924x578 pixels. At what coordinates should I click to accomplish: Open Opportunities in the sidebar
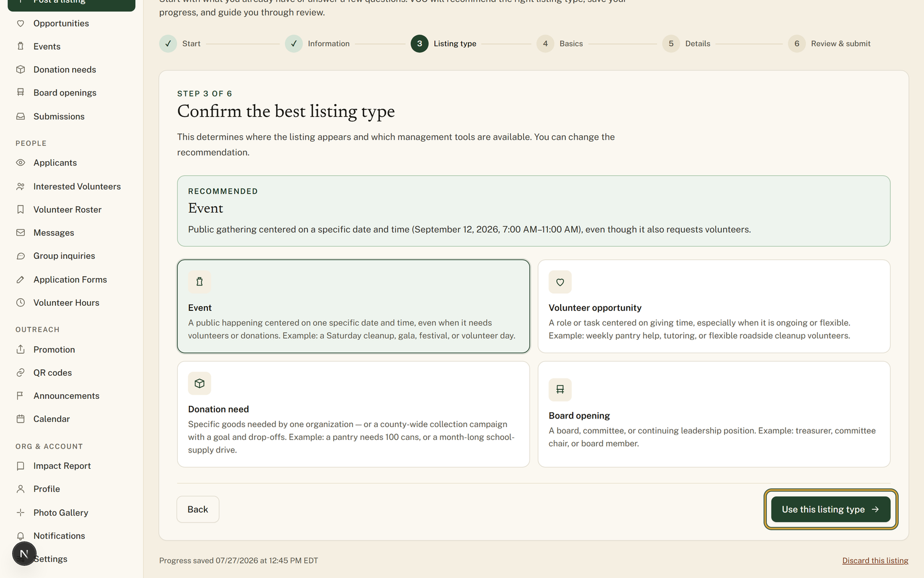(x=72, y=24)
